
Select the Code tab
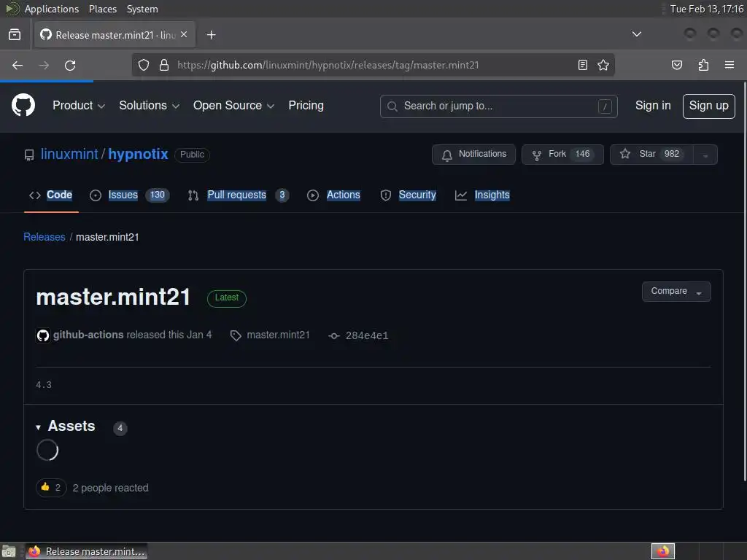tap(51, 195)
